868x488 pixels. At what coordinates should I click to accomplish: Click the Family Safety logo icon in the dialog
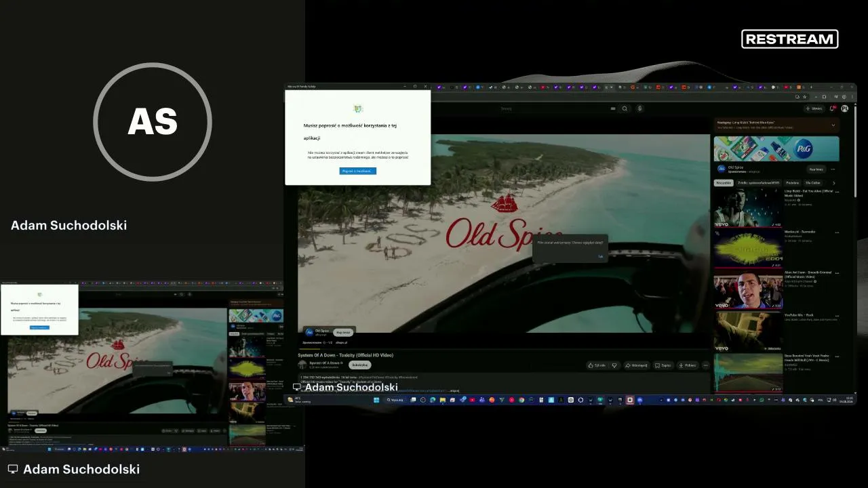tap(358, 108)
